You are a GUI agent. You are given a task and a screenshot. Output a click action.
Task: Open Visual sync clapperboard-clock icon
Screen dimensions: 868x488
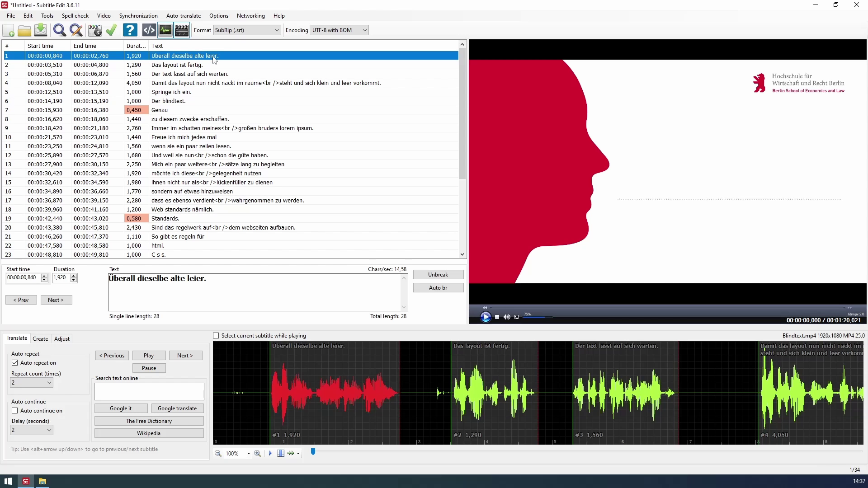[95, 30]
